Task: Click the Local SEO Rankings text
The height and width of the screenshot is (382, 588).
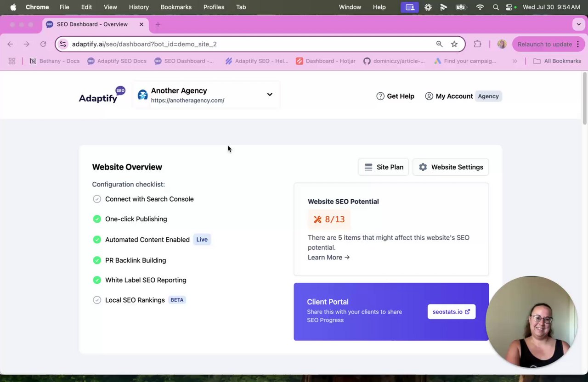Action: coord(135,300)
